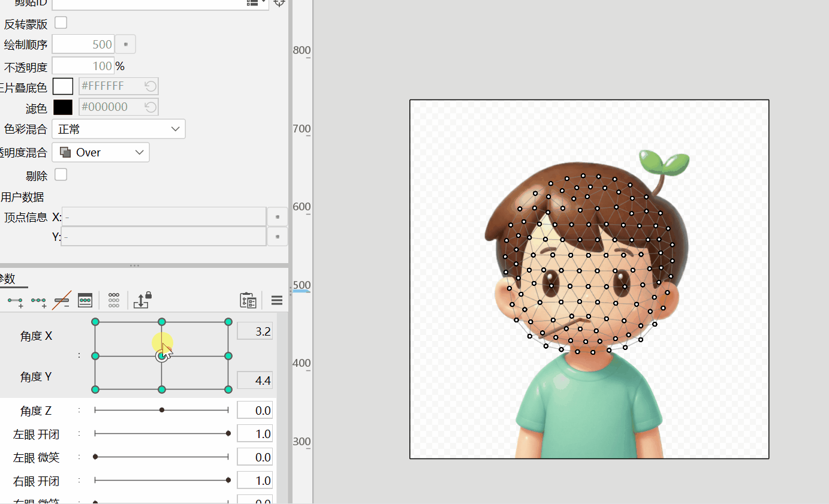
Task: Open the clipboard settings icon
Action: coord(248,300)
